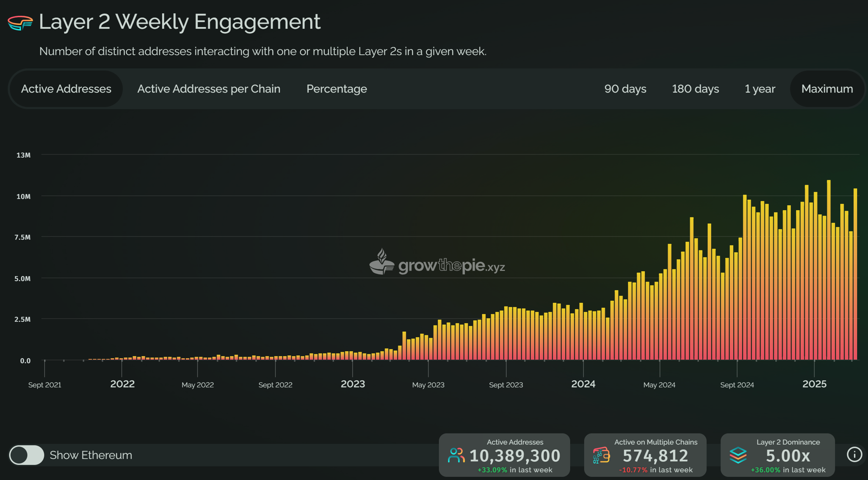Click the Sept 2021 axis label
The width and height of the screenshot is (868, 480).
point(45,385)
